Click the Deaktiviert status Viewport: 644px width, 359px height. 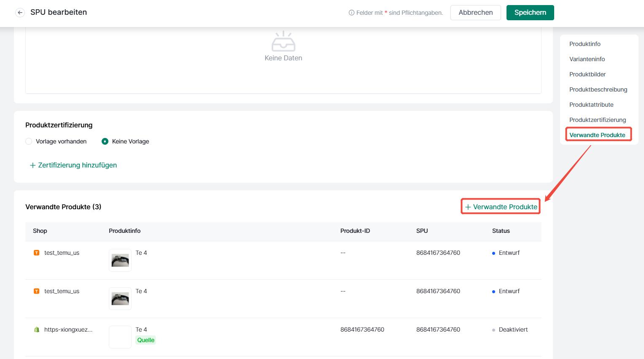coord(513,329)
